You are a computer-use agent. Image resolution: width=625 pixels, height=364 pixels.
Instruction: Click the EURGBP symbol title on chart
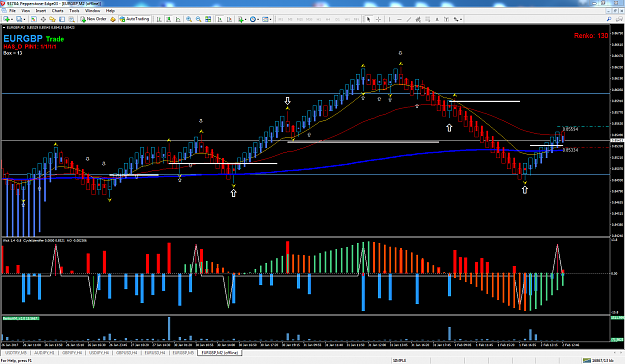[x=23, y=39]
